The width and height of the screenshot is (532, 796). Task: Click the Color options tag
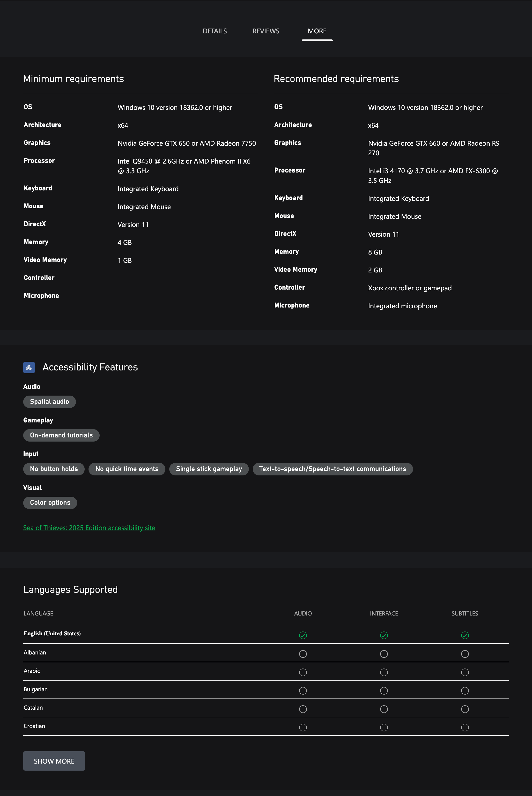50,502
